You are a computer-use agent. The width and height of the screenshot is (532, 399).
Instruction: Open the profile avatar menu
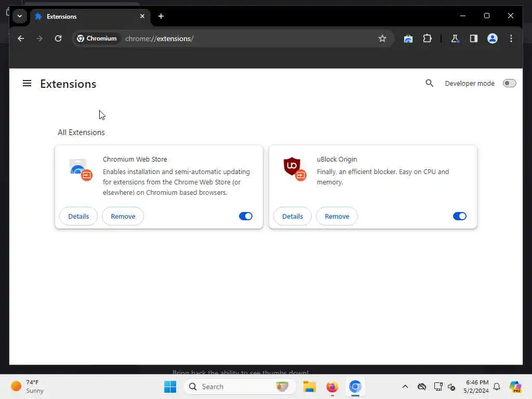[493, 38]
